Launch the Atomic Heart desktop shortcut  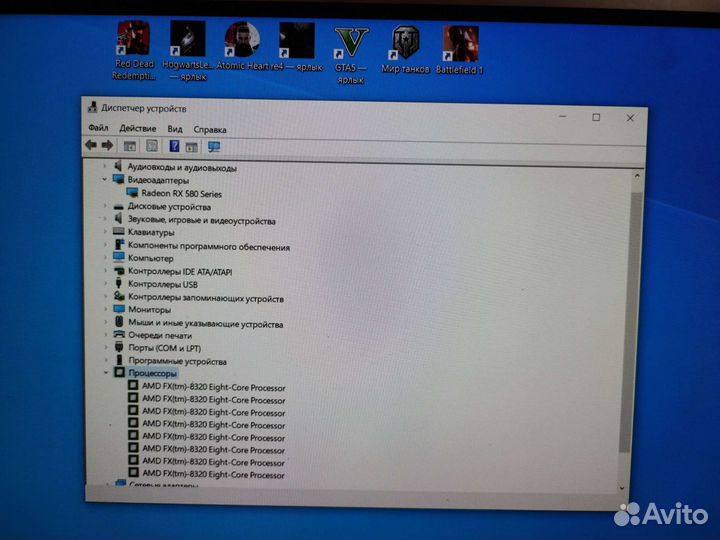pos(242,46)
